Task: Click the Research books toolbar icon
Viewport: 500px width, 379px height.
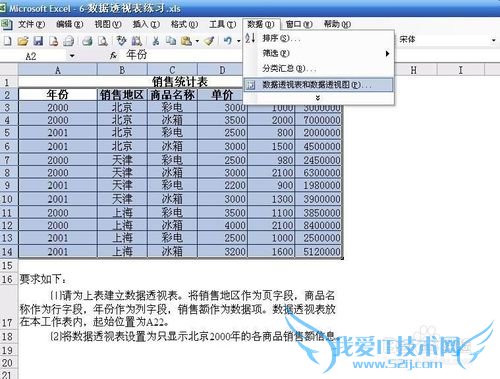Action: 137,41
